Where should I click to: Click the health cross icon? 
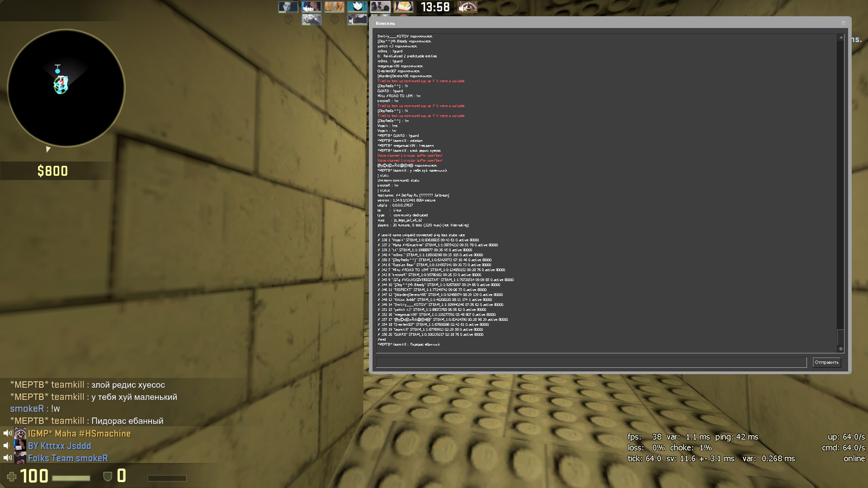point(12,476)
